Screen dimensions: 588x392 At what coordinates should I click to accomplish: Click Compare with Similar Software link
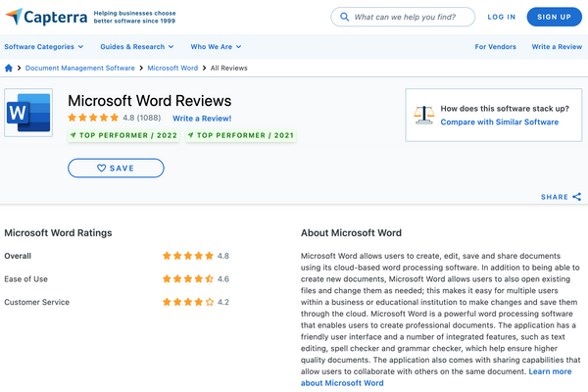(x=500, y=122)
